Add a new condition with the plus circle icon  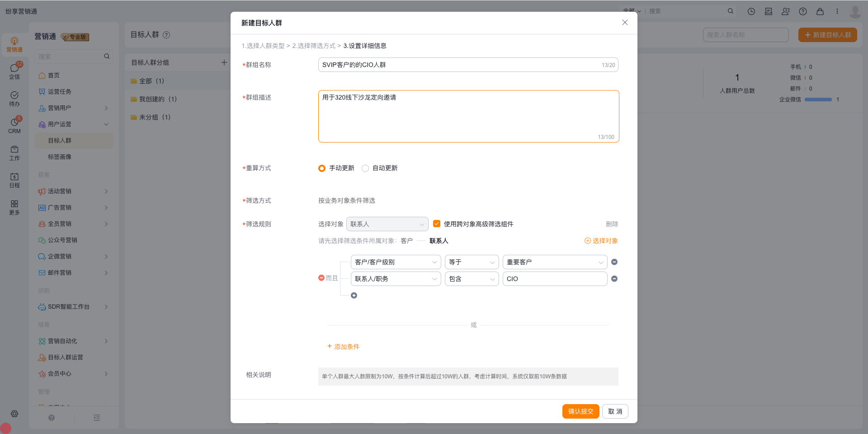click(x=354, y=296)
